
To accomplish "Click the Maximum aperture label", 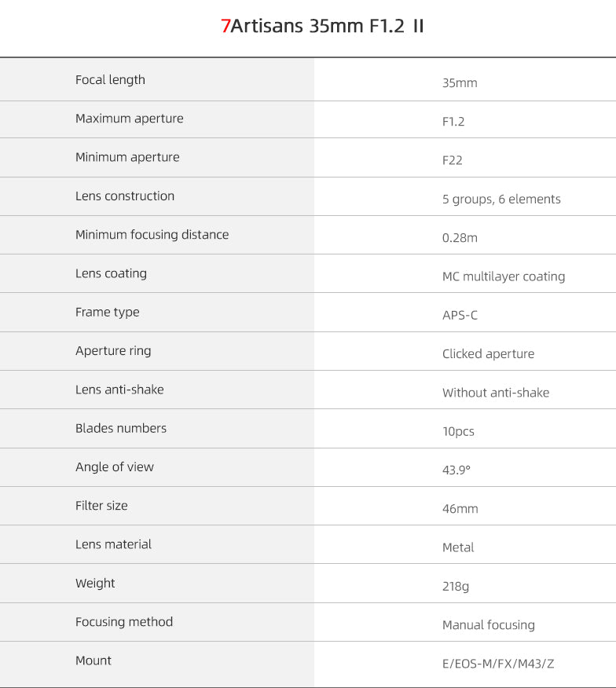I will pyautogui.click(x=129, y=119).
